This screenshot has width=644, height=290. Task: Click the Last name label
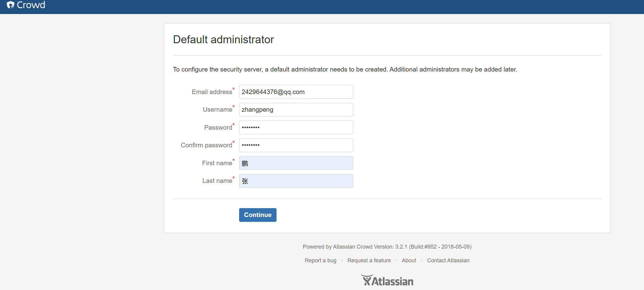(217, 181)
